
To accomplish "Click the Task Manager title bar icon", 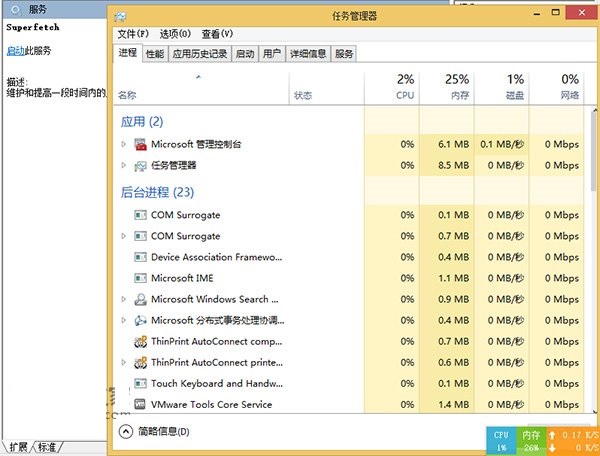I will [120, 16].
